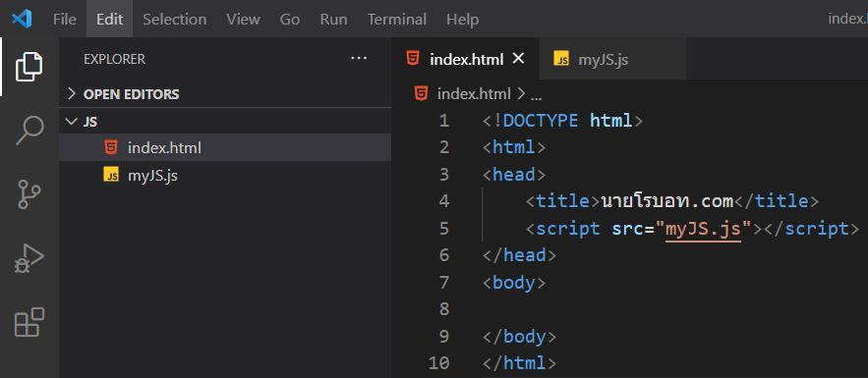868x378 pixels.
Task: Follow the myJS.js link in code
Action: (x=703, y=228)
